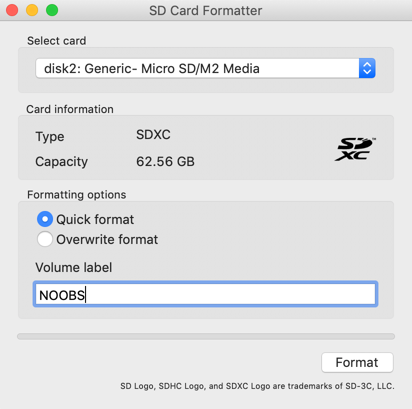The image size is (412, 409).
Task: Click inside the NOOBS volume label field
Action: 205,294
